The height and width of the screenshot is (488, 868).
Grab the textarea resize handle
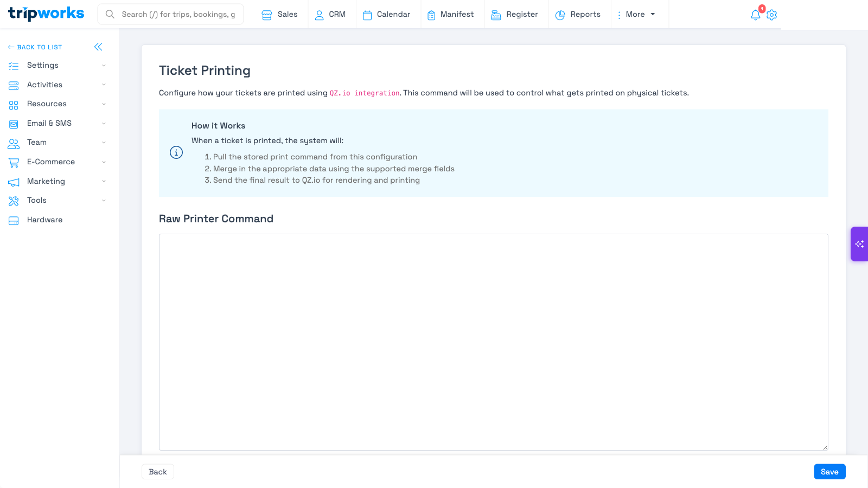pos(825,447)
